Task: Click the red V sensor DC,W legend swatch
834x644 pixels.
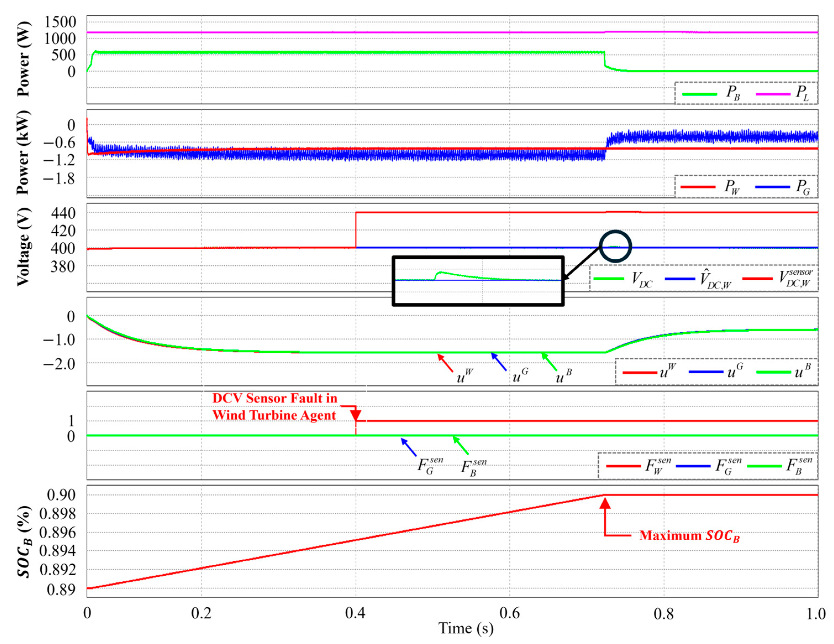Action: point(757,278)
